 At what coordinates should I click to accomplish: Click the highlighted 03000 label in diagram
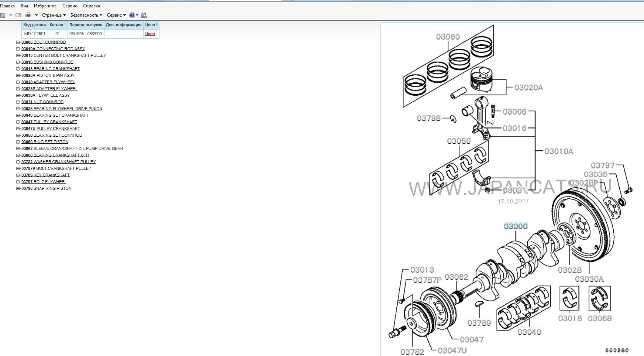[x=516, y=226]
